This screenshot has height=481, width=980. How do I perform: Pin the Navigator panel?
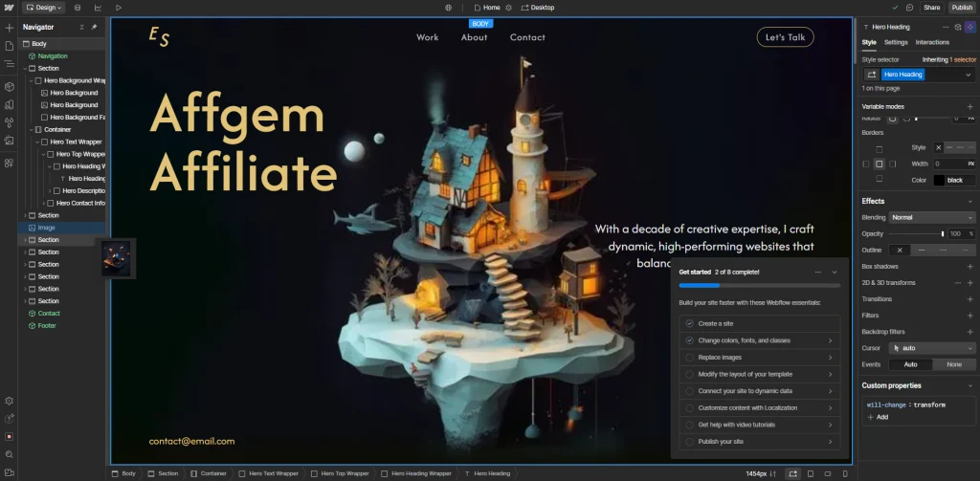click(x=95, y=28)
